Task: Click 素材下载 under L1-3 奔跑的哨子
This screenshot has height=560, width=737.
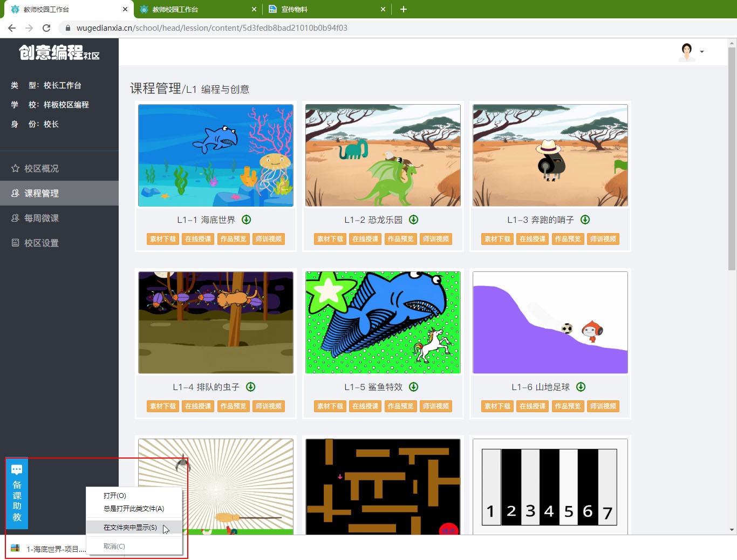Action: [497, 239]
